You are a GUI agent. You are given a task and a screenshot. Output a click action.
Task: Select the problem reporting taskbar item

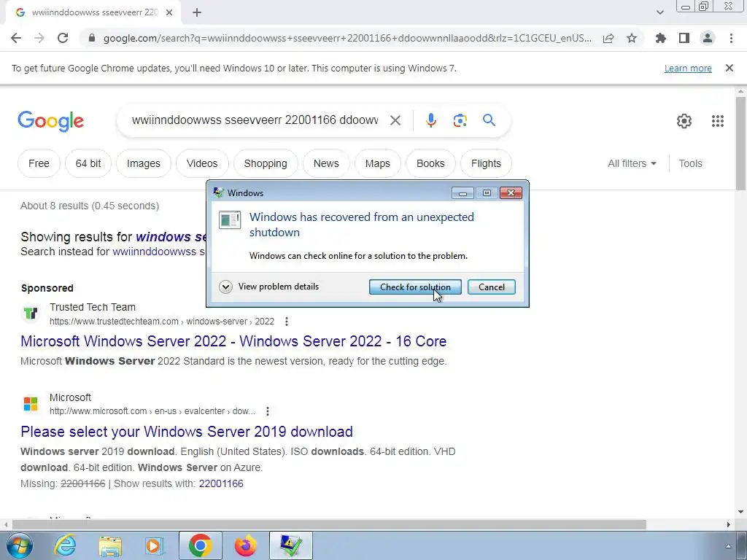click(290, 545)
